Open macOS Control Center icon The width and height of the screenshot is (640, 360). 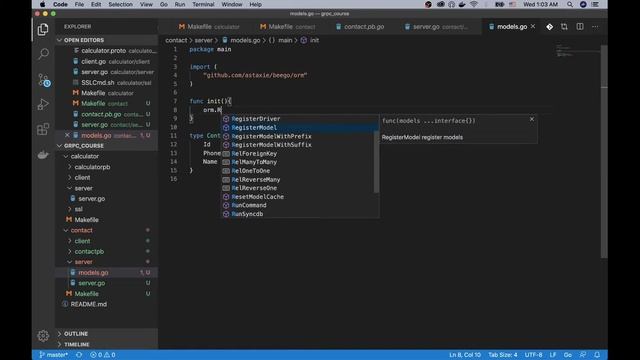click(x=595, y=4)
